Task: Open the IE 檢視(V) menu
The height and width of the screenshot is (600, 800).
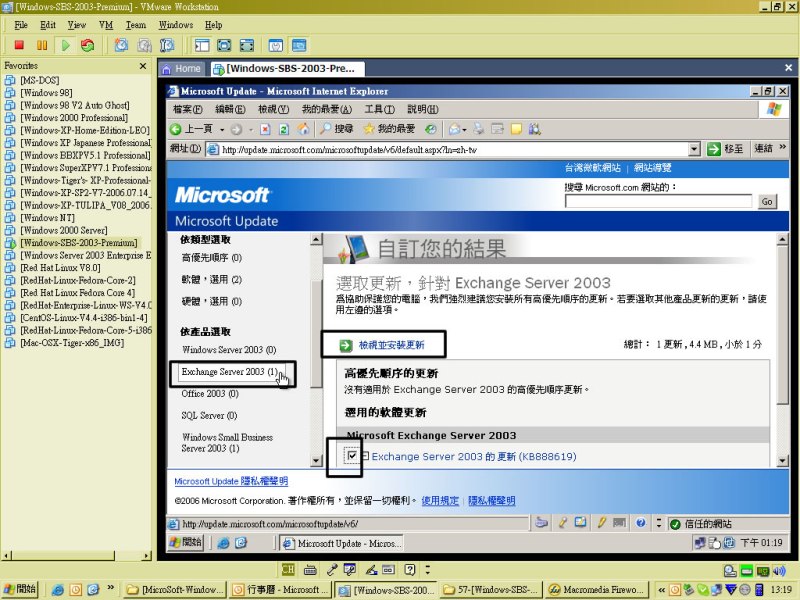Action: [x=273, y=109]
